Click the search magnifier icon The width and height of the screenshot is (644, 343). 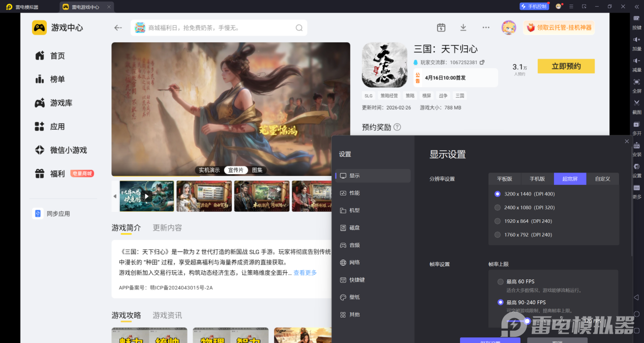point(299,28)
